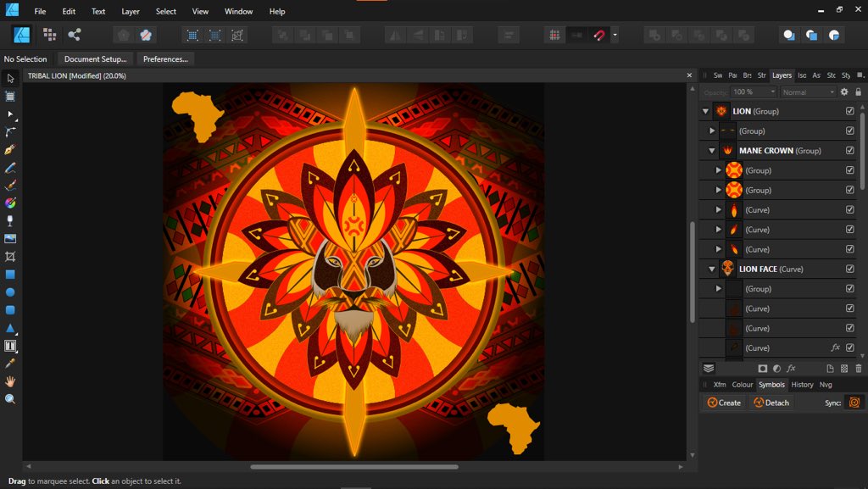Viewport: 868px width, 489px height.
Task: Open the Normal blend mode dropdown
Action: click(x=808, y=92)
